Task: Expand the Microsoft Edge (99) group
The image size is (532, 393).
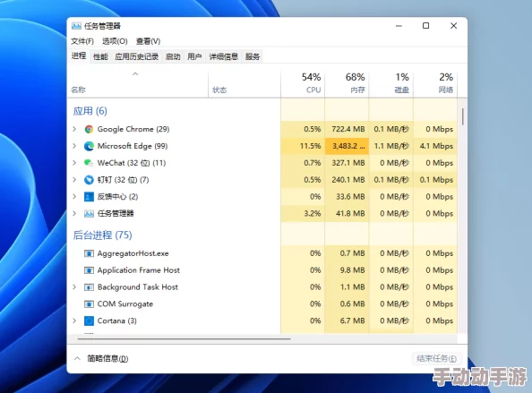Action: tap(74, 146)
